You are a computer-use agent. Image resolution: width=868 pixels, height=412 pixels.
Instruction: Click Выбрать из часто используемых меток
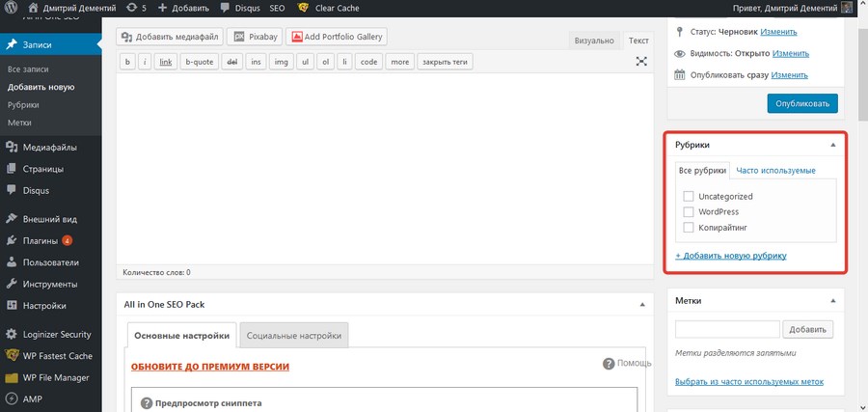749,381
